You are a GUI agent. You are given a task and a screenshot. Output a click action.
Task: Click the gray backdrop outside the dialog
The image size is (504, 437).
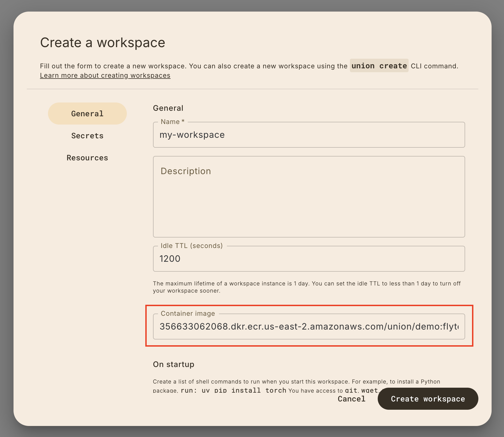6,220
